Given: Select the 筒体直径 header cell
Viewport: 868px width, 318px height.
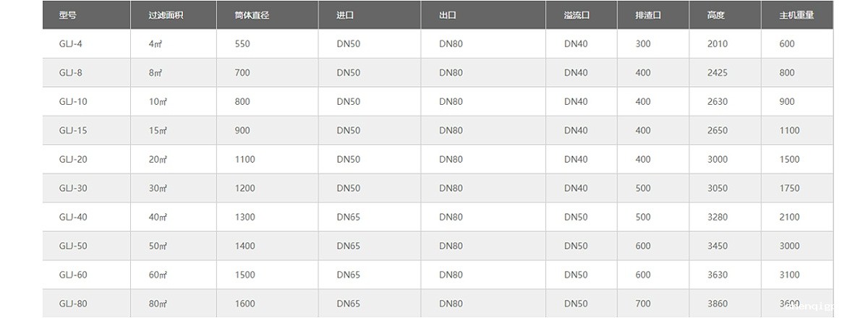Looking at the screenshot, I should tap(252, 15).
